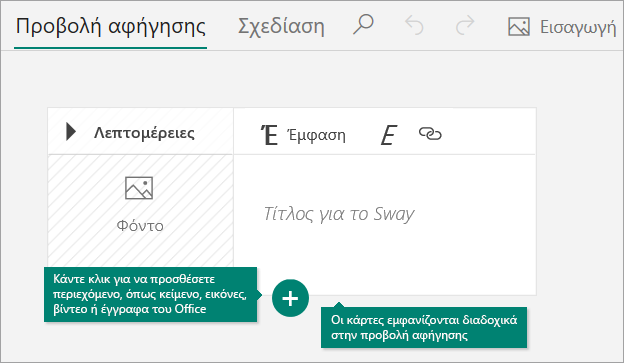The width and height of the screenshot is (624, 363).
Task: Open the Σχεδίαση tab
Action: 281,27
